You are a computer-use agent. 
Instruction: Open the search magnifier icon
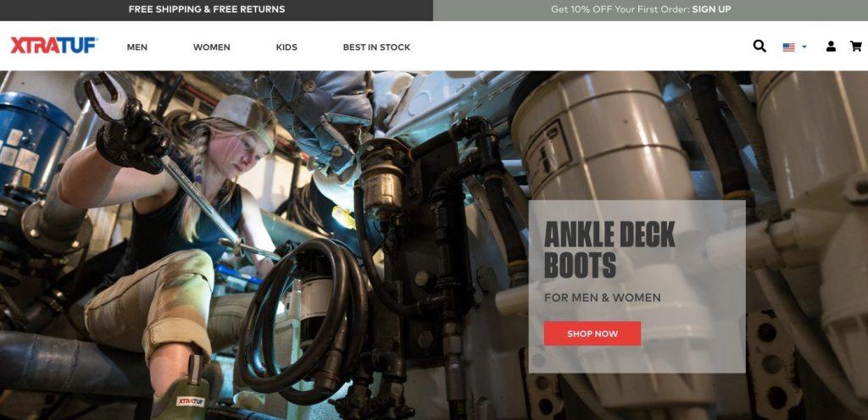coord(759,47)
